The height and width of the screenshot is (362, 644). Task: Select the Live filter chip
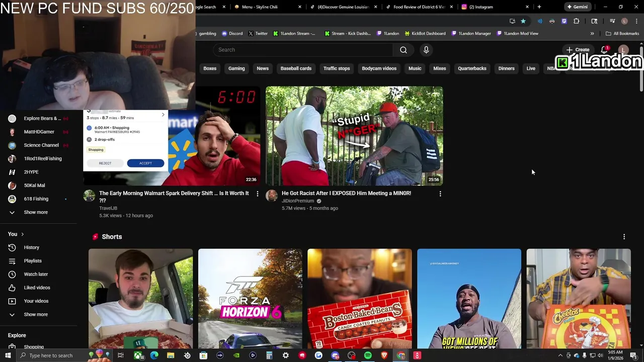531,68
